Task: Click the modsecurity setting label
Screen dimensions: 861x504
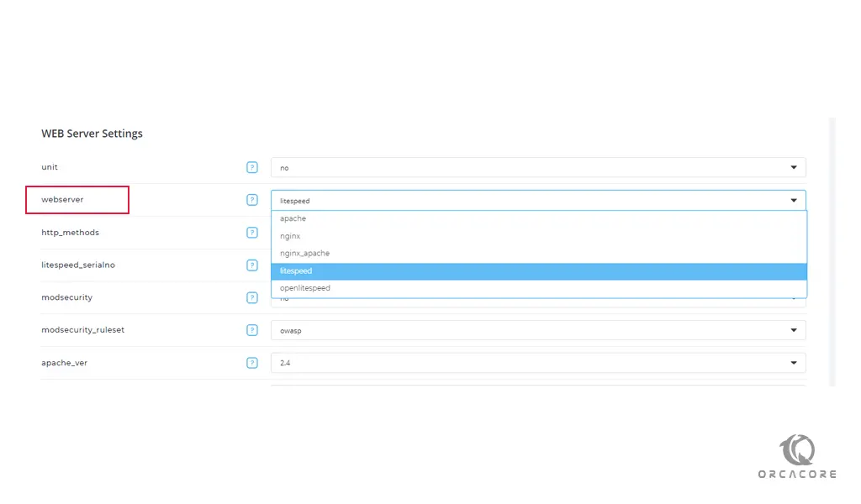Action: pos(67,297)
